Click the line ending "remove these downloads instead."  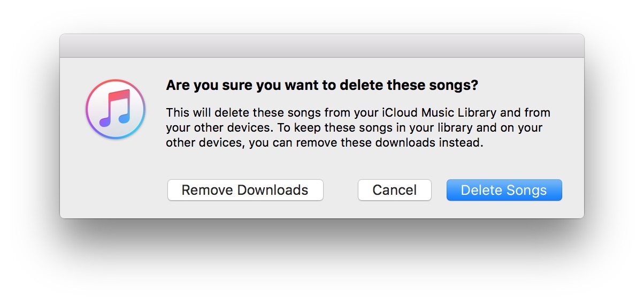325,143
